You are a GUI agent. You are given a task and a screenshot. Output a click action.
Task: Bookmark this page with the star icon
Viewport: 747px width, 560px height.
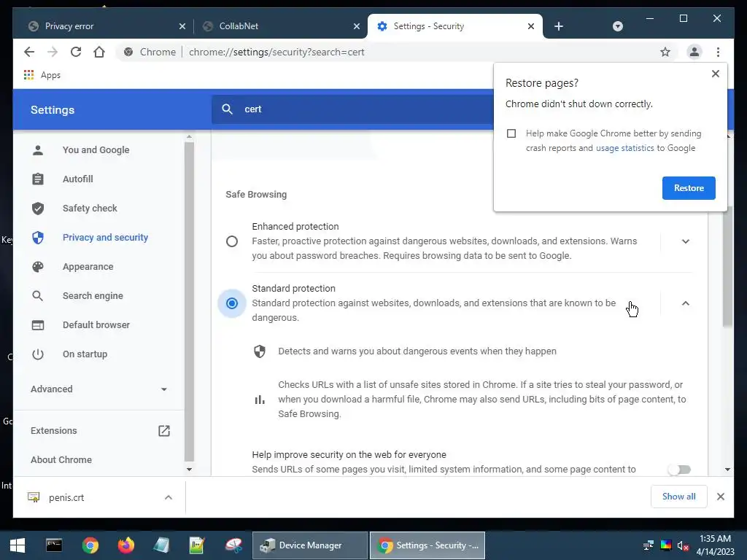665,52
